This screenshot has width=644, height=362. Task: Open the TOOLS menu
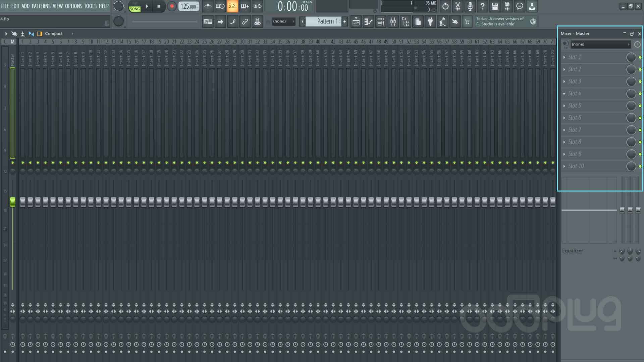[89, 6]
